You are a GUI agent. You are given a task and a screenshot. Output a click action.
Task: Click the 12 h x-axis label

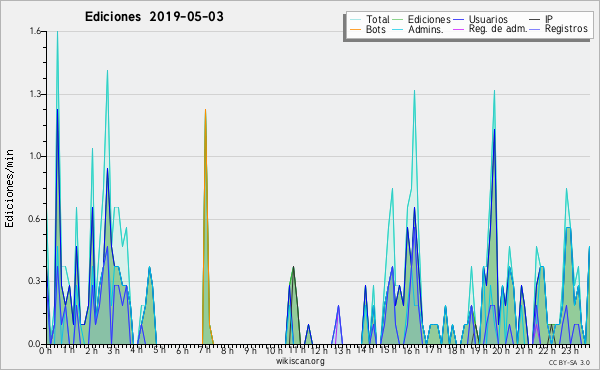tap(318, 350)
